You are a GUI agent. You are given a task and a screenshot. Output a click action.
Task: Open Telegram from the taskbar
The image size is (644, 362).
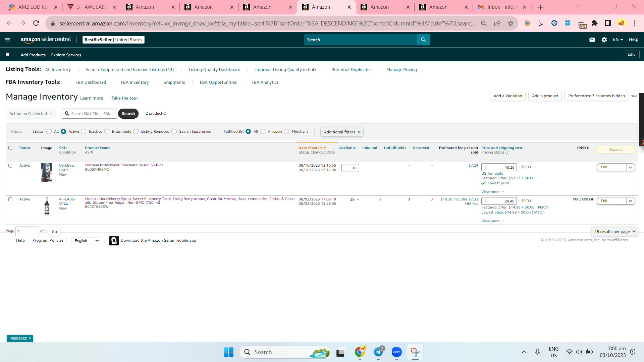378,352
